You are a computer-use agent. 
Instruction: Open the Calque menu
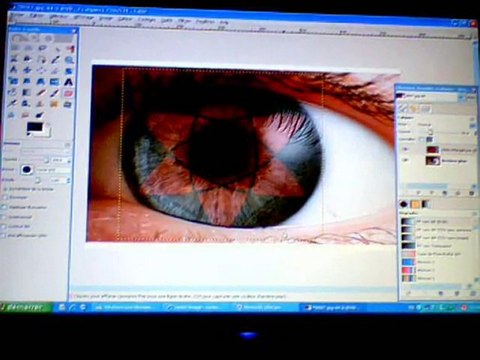[x=125, y=19]
